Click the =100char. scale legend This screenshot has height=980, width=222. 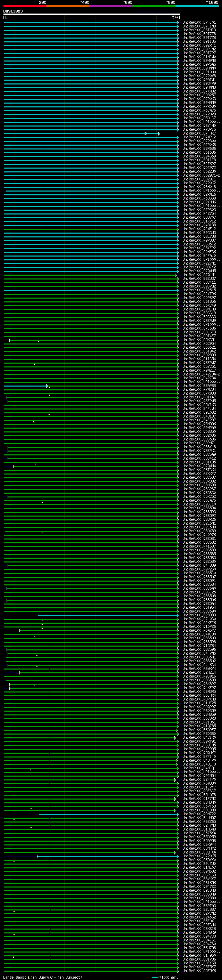tap(165, 977)
